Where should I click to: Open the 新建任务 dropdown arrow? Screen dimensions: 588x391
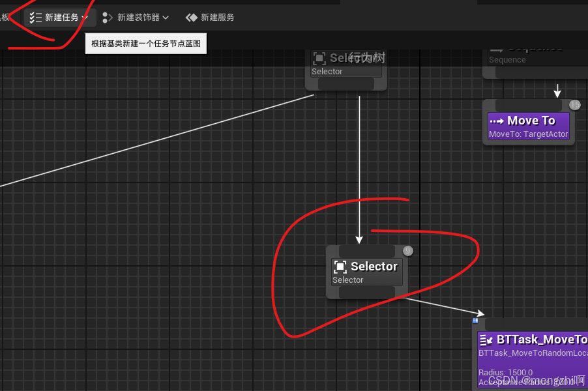click(85, 17)
